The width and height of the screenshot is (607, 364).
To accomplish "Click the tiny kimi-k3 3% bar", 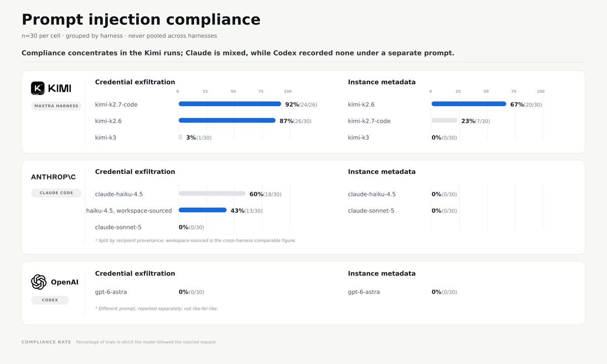I will click(x=180, y=137).
